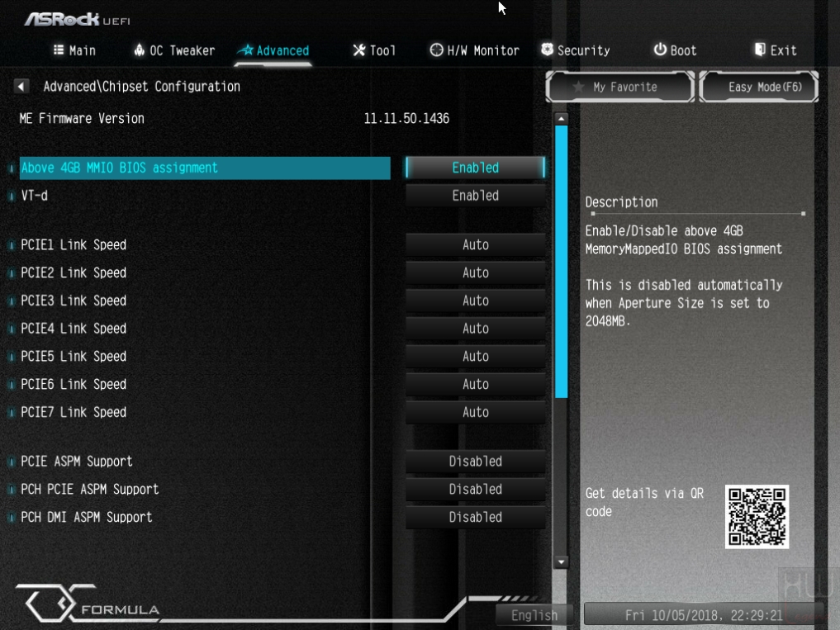Toggle the VT-d Enabled value

point(476,196)
